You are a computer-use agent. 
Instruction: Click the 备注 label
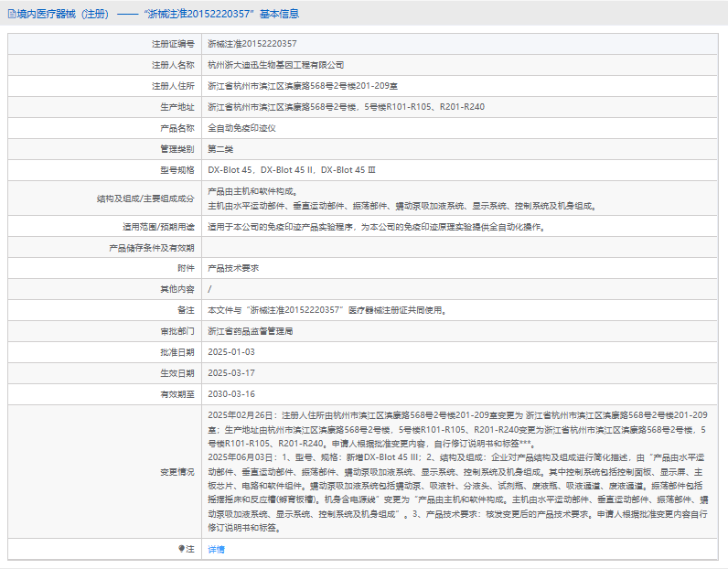pyautogui.click(x=186, y=310)
